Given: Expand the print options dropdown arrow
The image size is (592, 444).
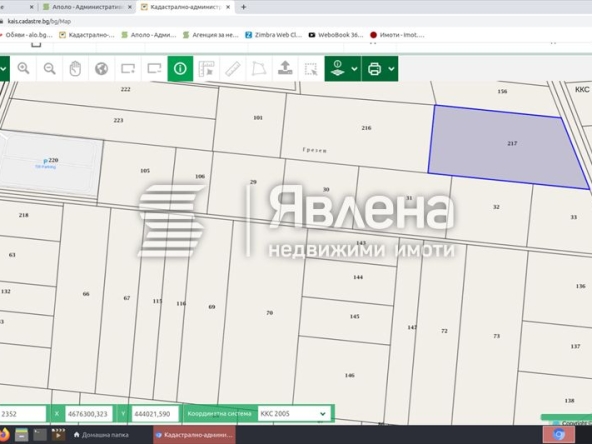Looking at the screenshot, I should 392,69.
